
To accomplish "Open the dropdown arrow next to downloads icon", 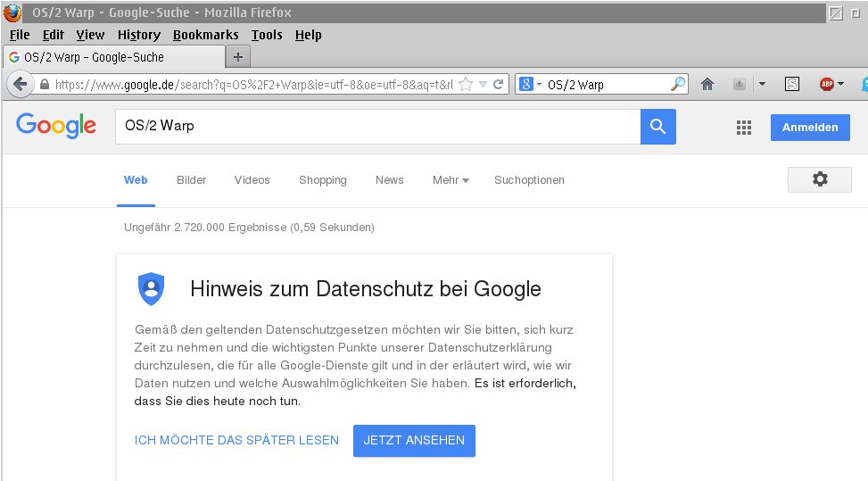I will (x=762, y=84).
